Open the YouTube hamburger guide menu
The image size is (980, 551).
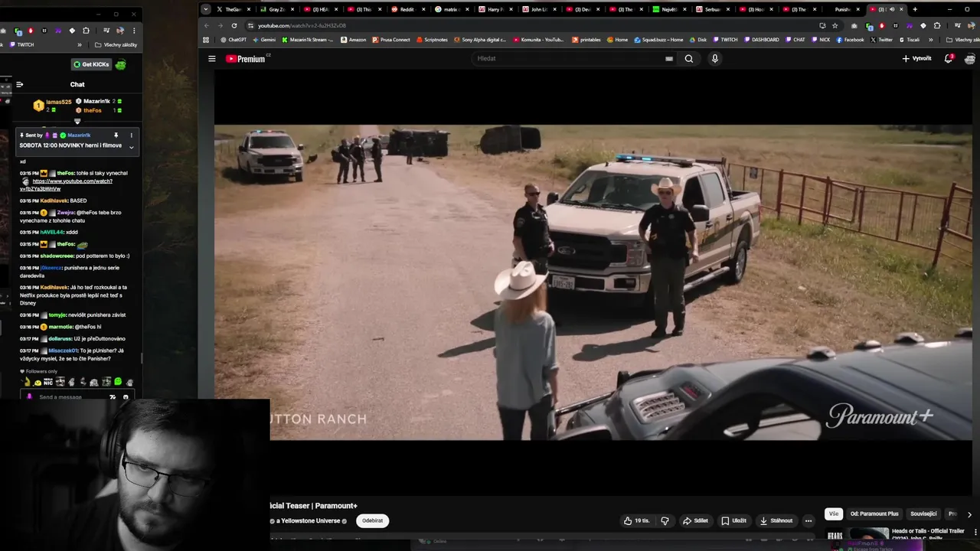212,59
